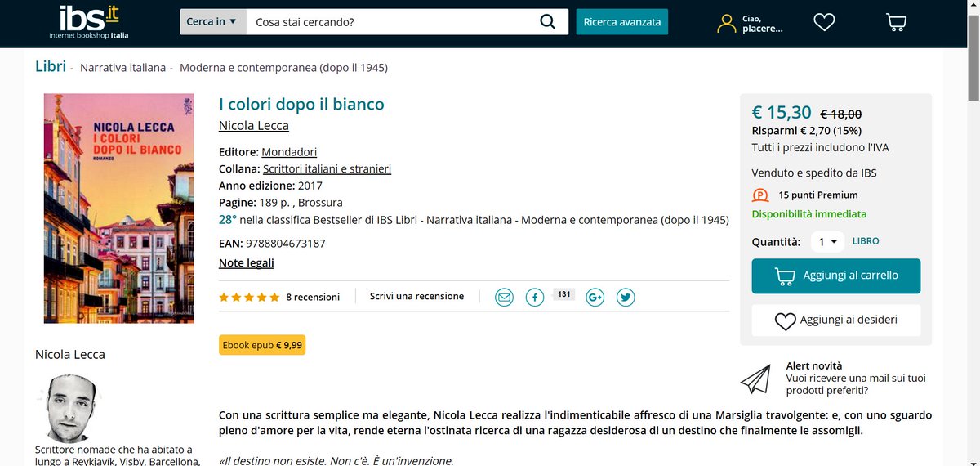Click the Nicola Lecca heading above portrait

[70, 354]
